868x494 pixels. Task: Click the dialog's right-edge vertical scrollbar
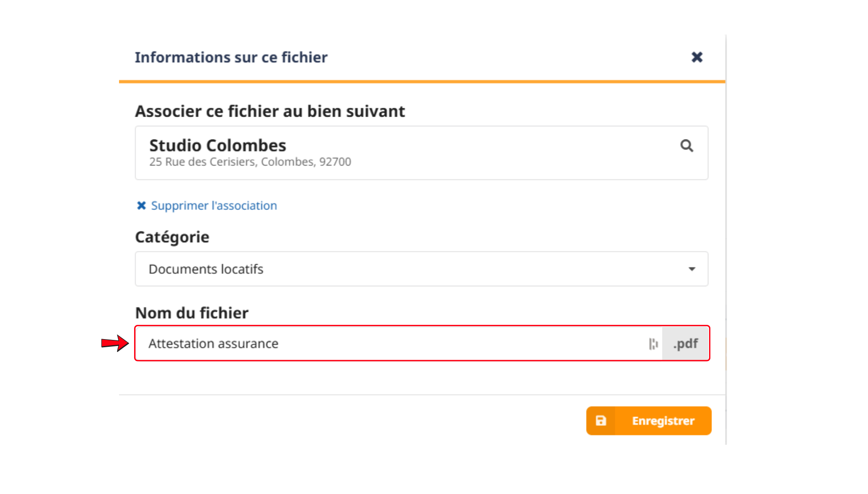point(726,240)
